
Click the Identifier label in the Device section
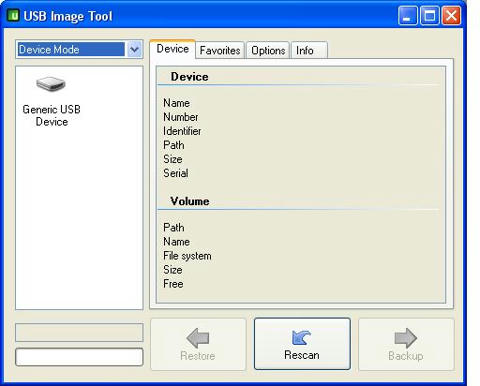coord(182,131)
